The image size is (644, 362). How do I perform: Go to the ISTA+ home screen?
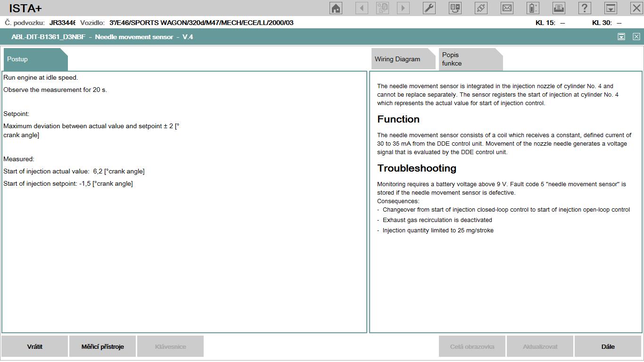pos(336,8)
